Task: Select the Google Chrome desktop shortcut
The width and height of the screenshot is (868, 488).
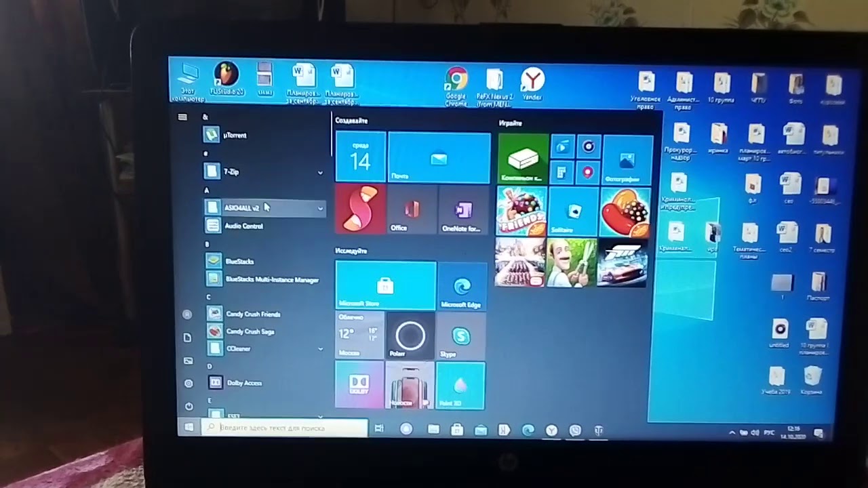Action: point(456,86)
